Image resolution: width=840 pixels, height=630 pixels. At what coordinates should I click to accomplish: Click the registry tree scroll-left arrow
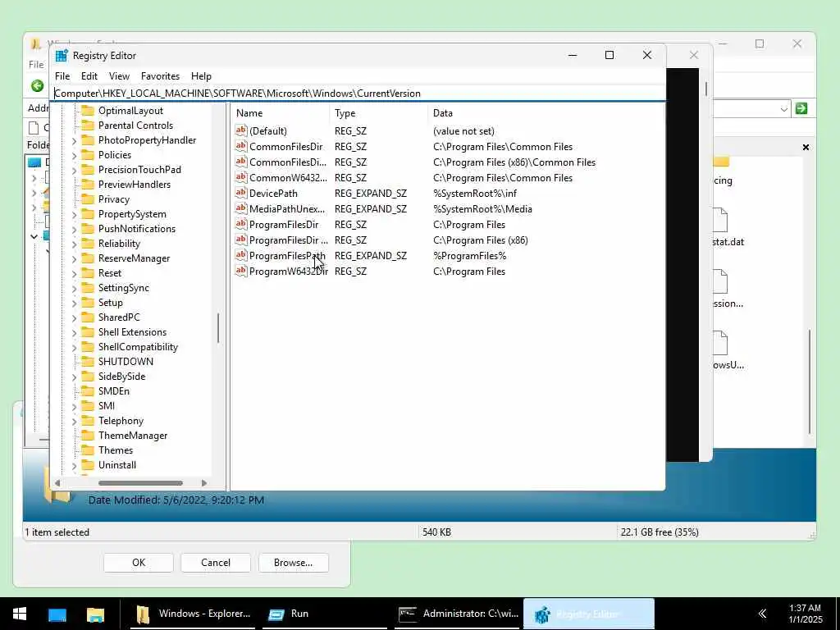[57, 483]
